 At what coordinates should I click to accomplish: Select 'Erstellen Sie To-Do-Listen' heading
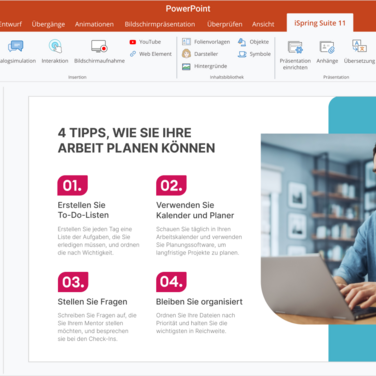tap(83, 210)
